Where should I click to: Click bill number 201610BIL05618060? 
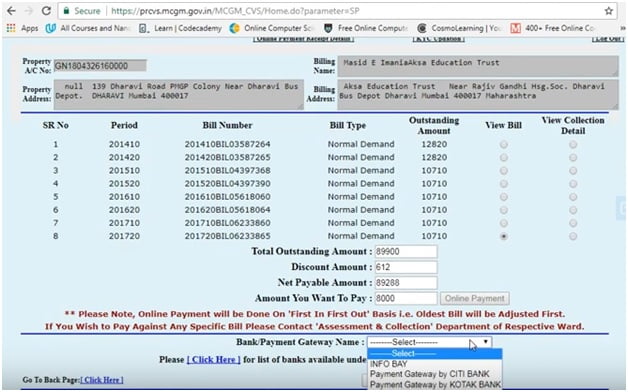(227, 197)
